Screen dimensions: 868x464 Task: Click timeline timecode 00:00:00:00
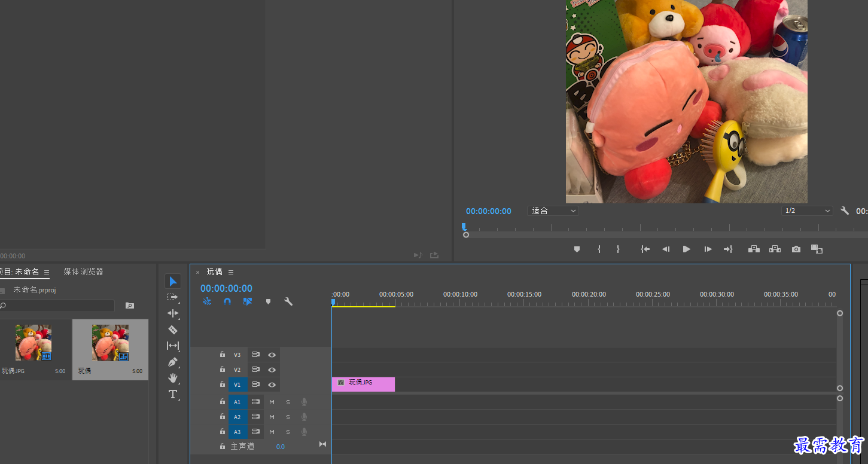[226, 288]
